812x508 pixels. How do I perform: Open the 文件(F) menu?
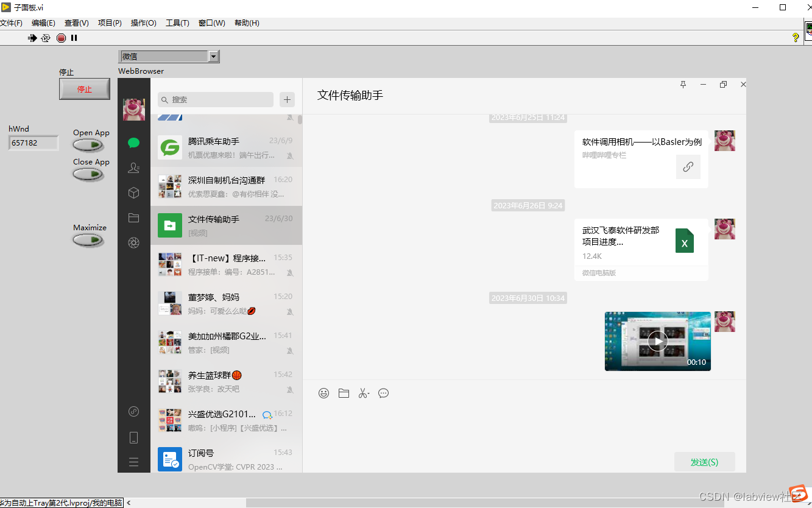click(12, 23)
